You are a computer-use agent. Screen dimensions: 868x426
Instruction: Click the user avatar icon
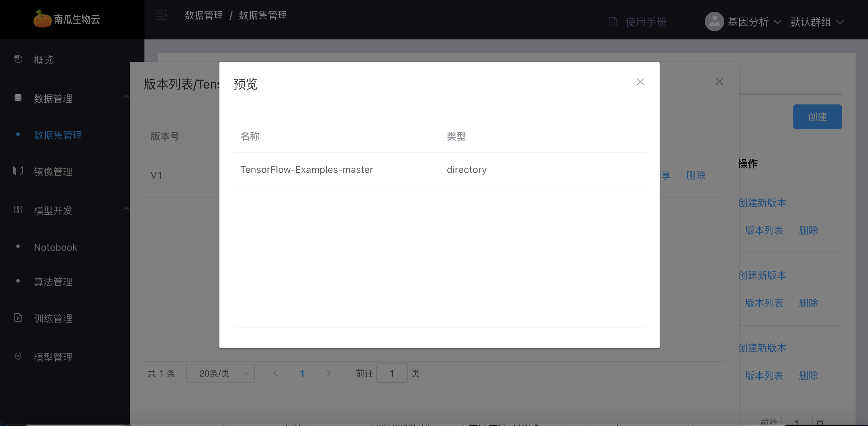click(x=714, y=21)
